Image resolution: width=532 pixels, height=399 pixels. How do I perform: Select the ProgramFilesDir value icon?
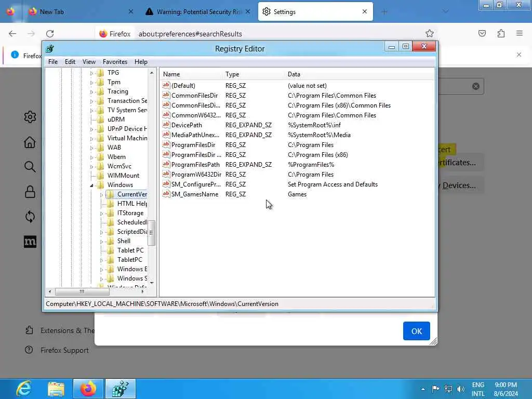pos(166,144)
